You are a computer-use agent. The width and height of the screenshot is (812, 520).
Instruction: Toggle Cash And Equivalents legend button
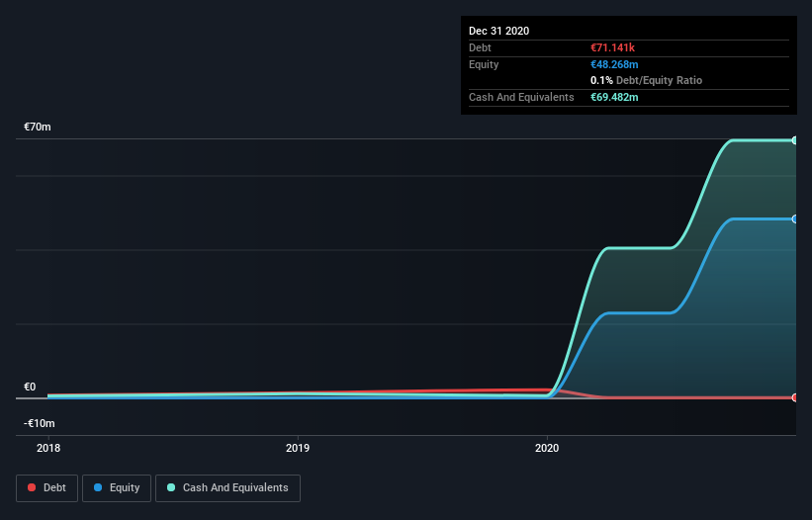(227, 488)
